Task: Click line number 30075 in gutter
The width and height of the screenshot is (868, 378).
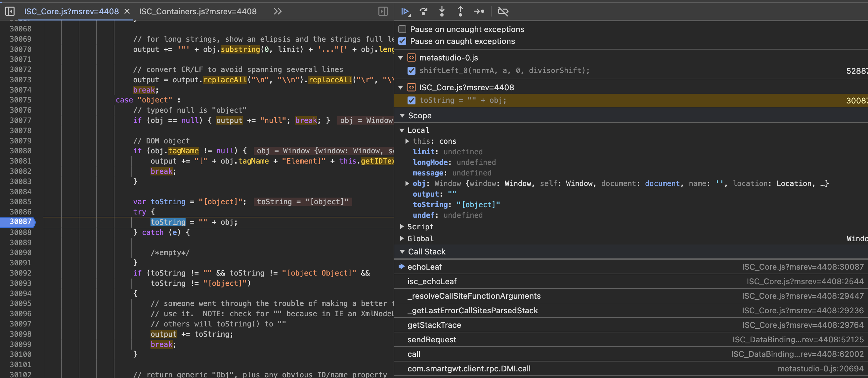Action: click(x=20, y=100)
